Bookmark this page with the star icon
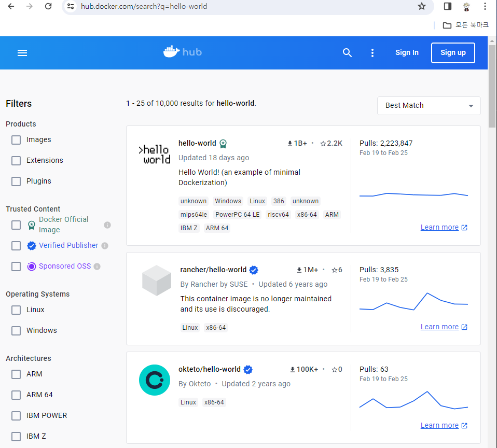The width and height of the screenshot is (497, 448). click(422, 6)
